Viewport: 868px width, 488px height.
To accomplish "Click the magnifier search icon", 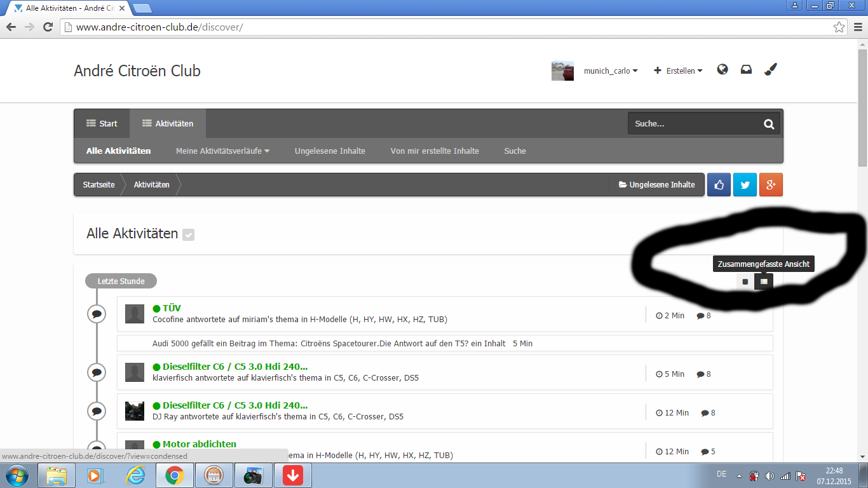I will [769, 124].
